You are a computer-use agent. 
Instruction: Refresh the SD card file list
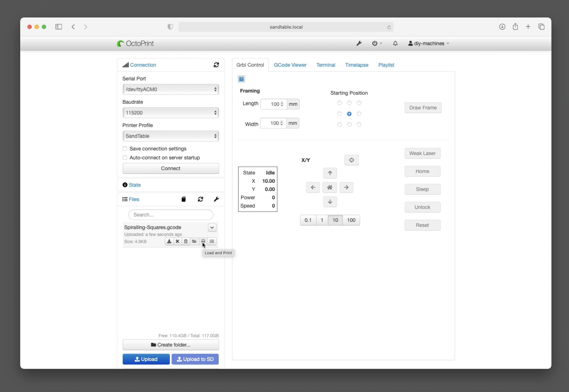[200, 199]
